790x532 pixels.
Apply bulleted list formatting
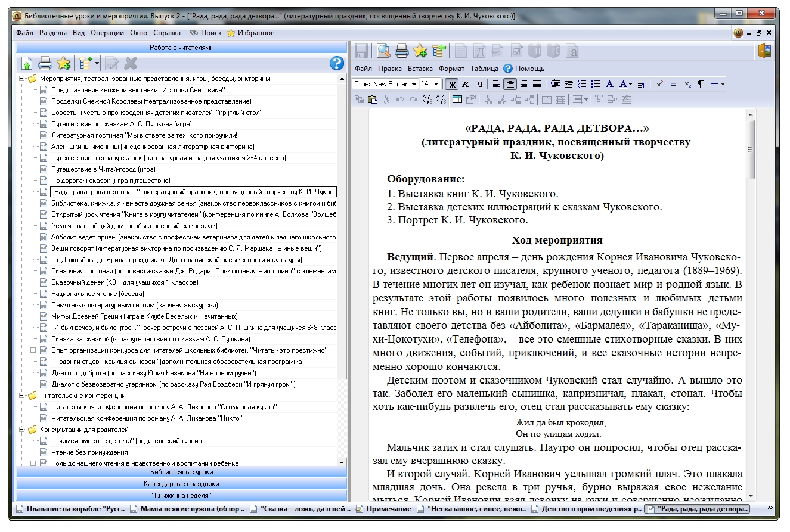(595, 84)
